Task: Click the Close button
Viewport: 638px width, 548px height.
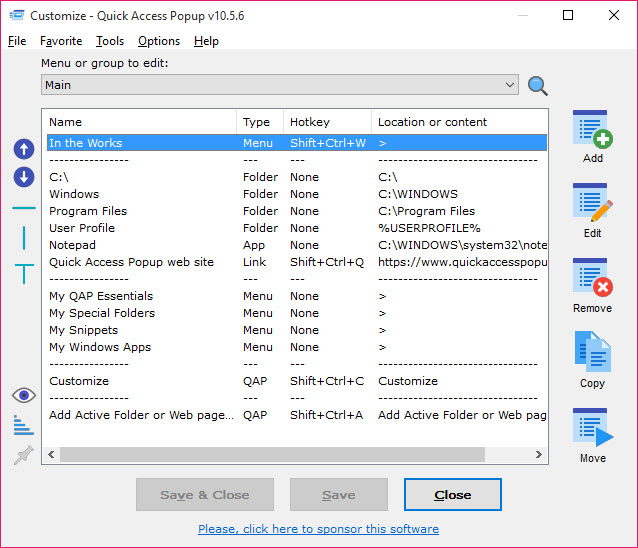Action: [453, 494]
